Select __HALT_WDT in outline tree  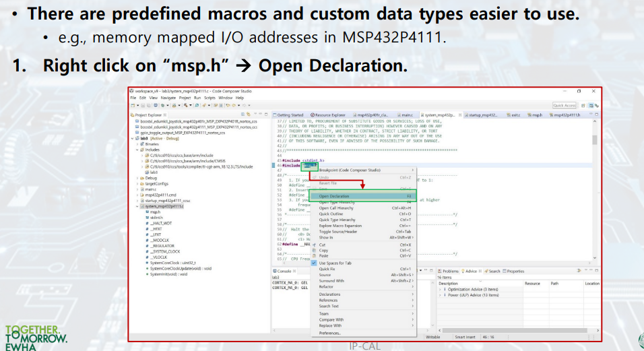pyautogui.click(x=160, y=223)
